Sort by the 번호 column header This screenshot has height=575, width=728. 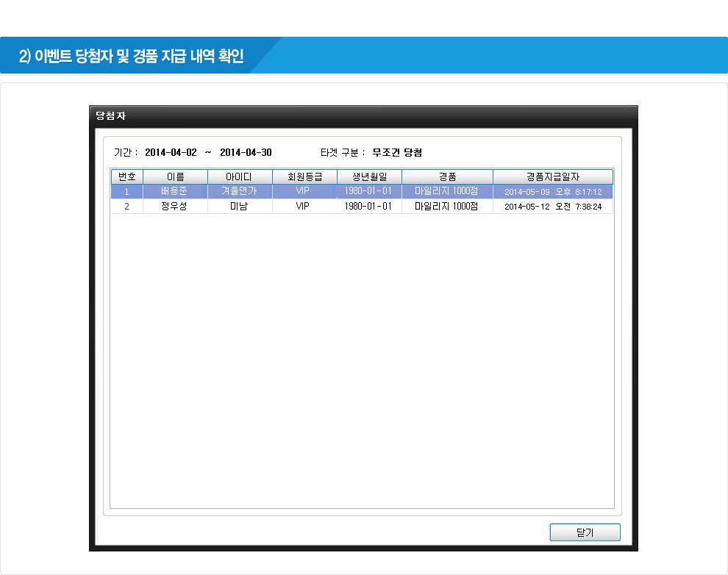(126, 176)
